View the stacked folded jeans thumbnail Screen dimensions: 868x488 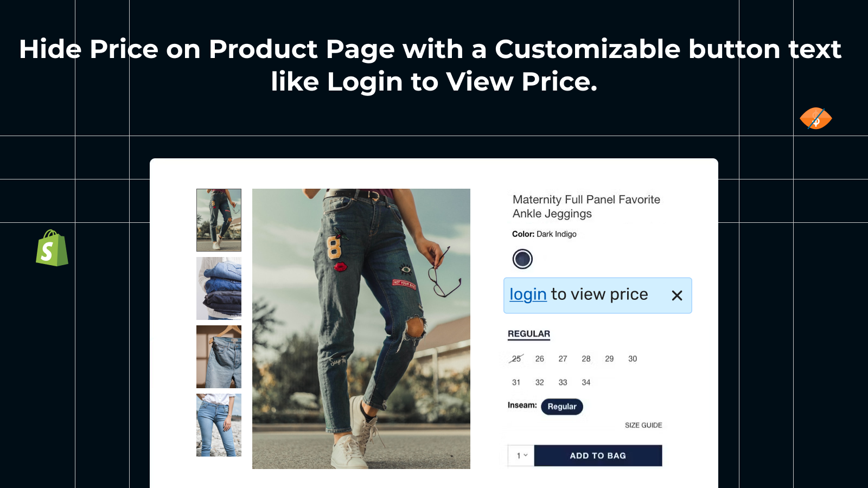(x=219, y=288)
